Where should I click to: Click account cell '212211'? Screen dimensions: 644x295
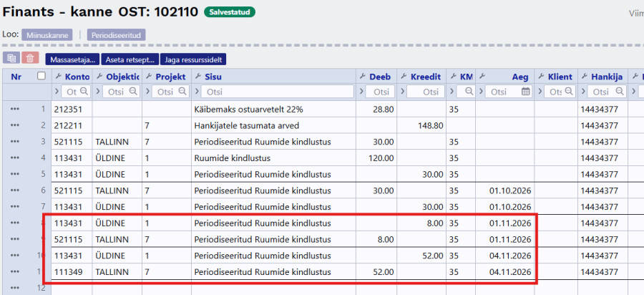72,125
